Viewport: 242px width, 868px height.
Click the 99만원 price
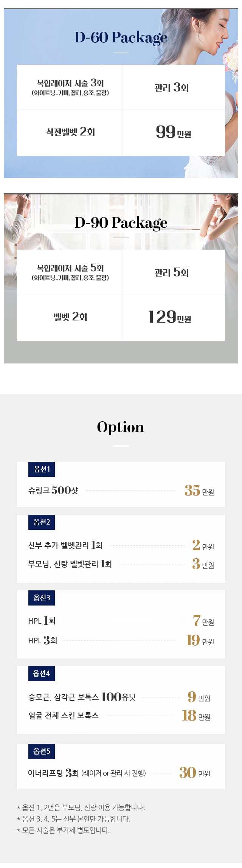(x=173, y=132)
